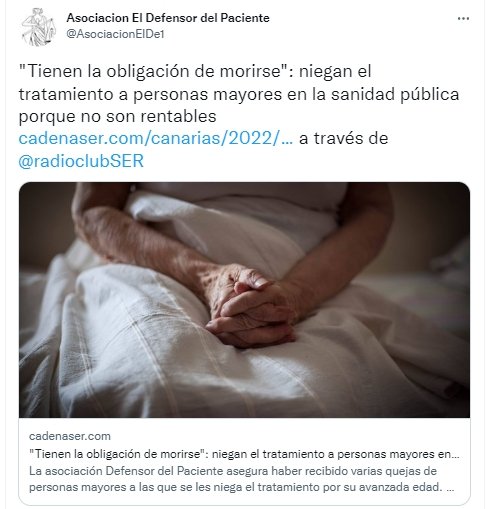Click the card text line ending "avanzada edad"
The image size is (497, 509).
click(241, 487)
